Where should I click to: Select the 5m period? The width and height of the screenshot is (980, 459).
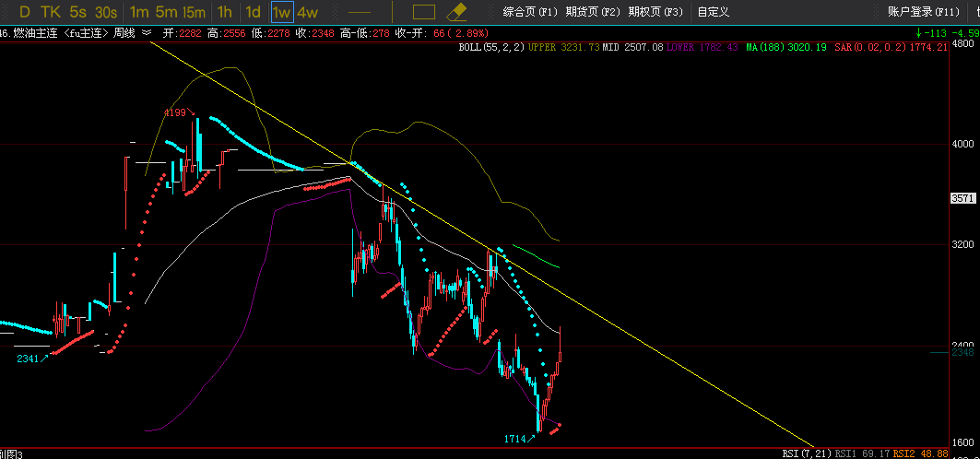[166, 12]
